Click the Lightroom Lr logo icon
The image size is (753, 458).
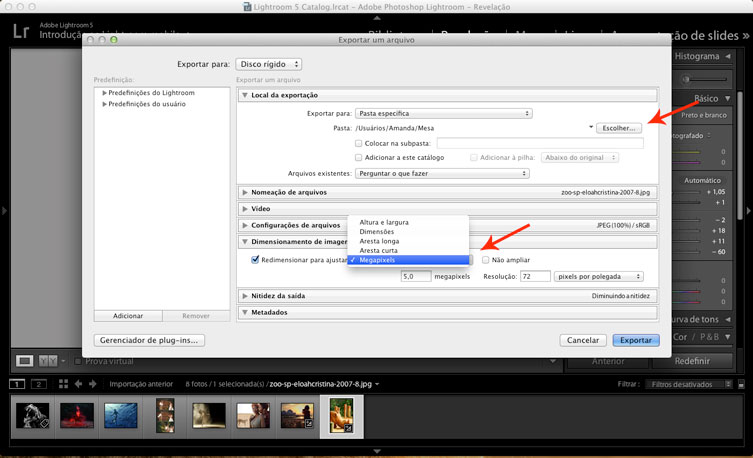click(x=19, y=28)
